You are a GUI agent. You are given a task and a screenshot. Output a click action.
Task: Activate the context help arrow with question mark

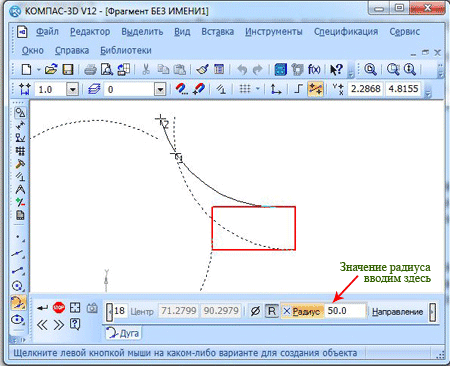pyautogui.click(x=336, y=70)
